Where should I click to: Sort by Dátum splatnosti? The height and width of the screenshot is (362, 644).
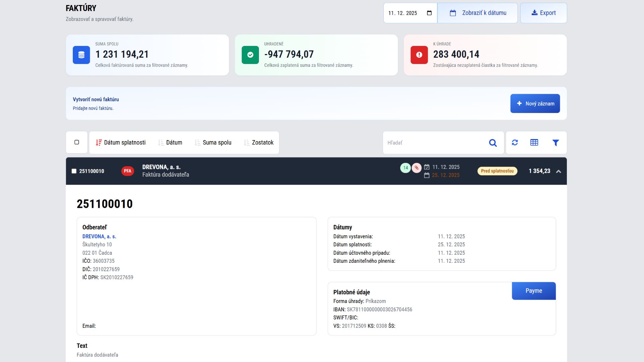point(121,142)
